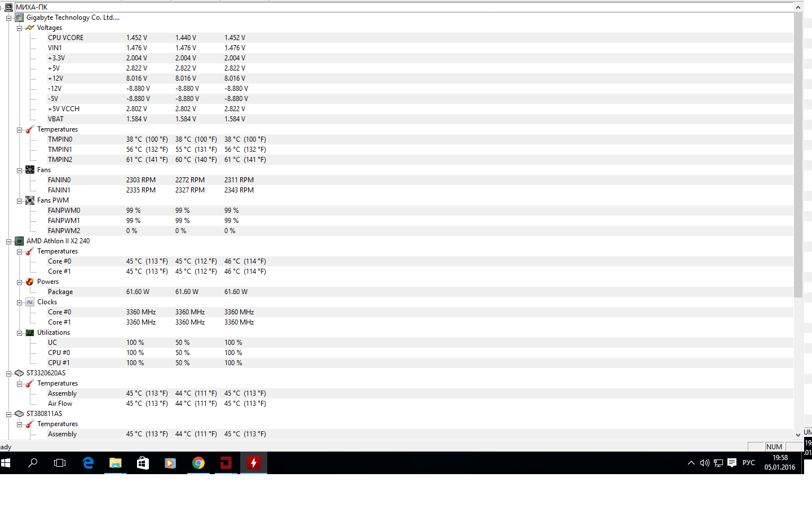
Task: Collapse the Fans PWM group
Action: (x=20, y=201)
